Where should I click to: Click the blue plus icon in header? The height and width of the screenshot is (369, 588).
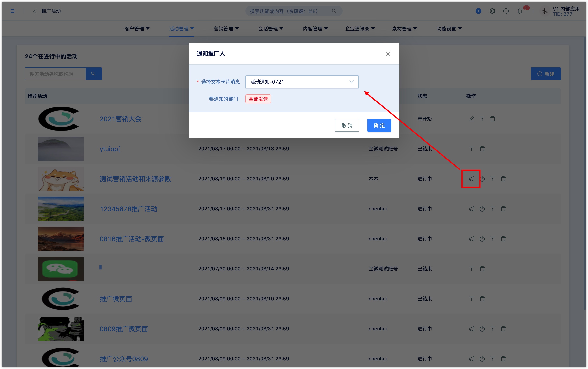pos(478,11)
